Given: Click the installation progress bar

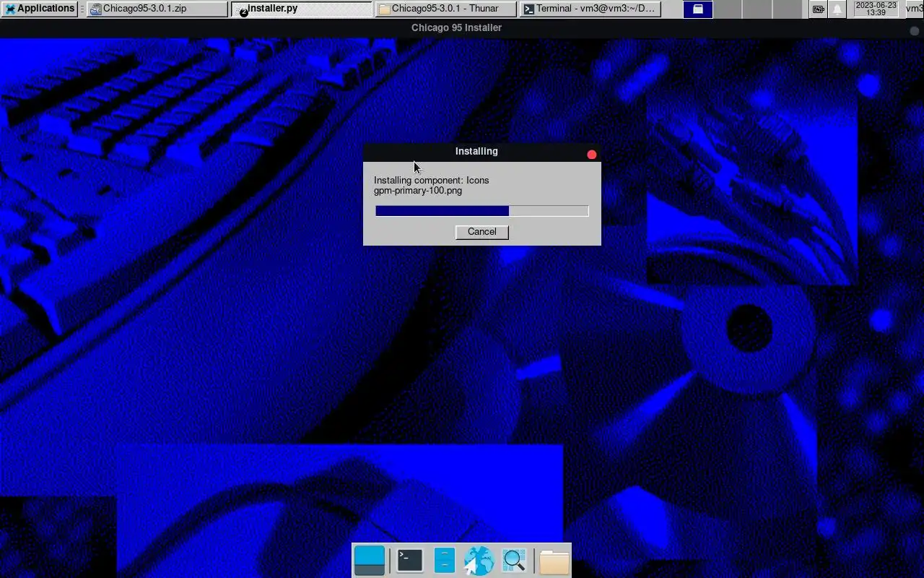Looking at the screenshot, I should (x=481, y=211).
